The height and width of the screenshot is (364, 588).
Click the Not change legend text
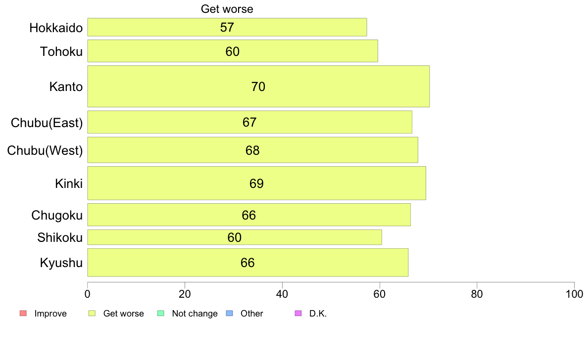(x=195, y=314)
